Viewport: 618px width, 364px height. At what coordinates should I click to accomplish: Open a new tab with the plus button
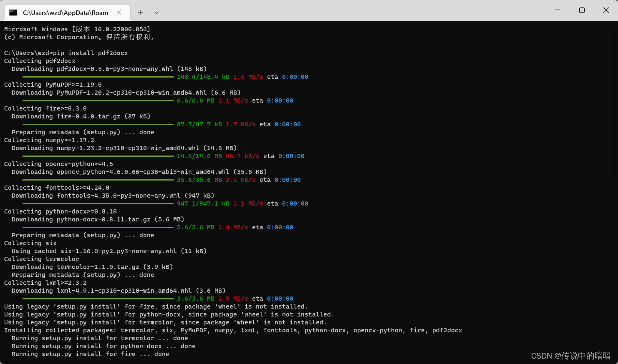click(141, 13)
